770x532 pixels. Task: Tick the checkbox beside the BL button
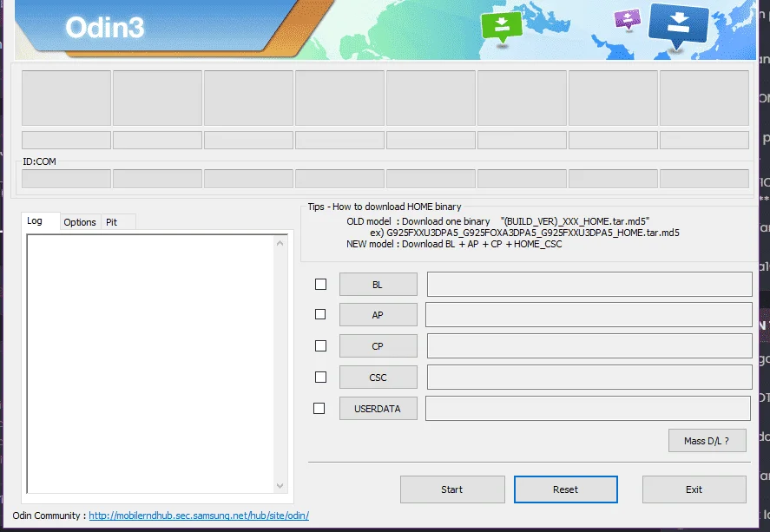[x=320, y=284]
